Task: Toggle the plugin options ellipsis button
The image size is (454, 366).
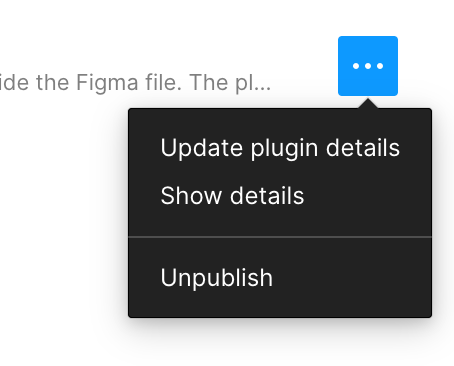Action: (x=368, y=66)
